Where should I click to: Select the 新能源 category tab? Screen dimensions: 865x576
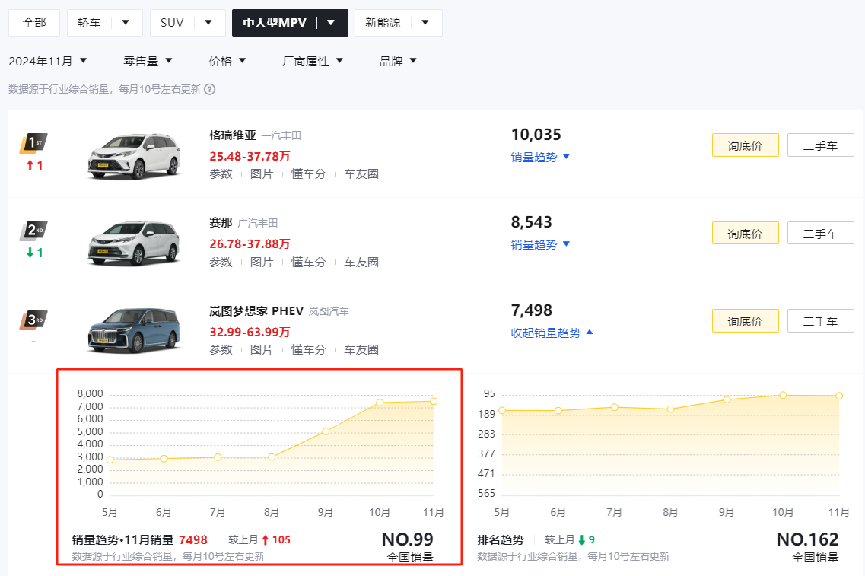(x=382, y=23)
